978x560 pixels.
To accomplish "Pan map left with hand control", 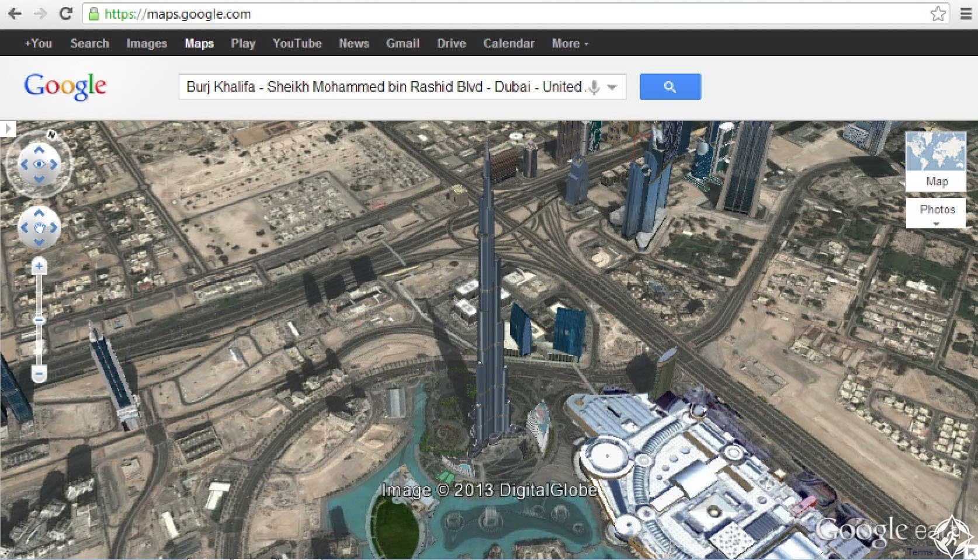I will pyautogui.click(x=24, y=228).
